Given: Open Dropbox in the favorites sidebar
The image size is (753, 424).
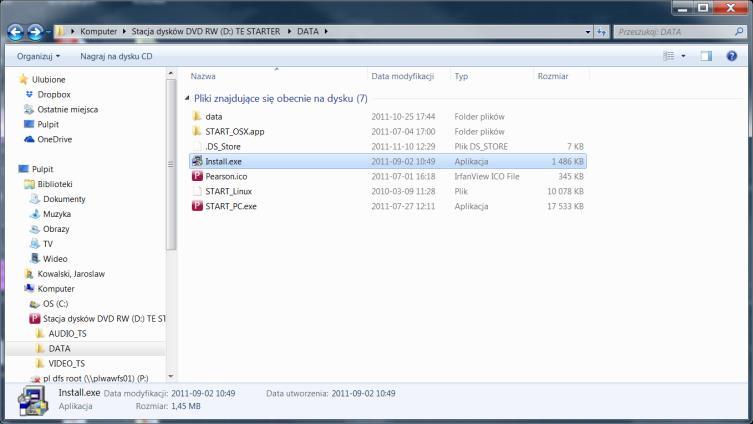Looking at the screenshot, I should [x=54, y=95].
